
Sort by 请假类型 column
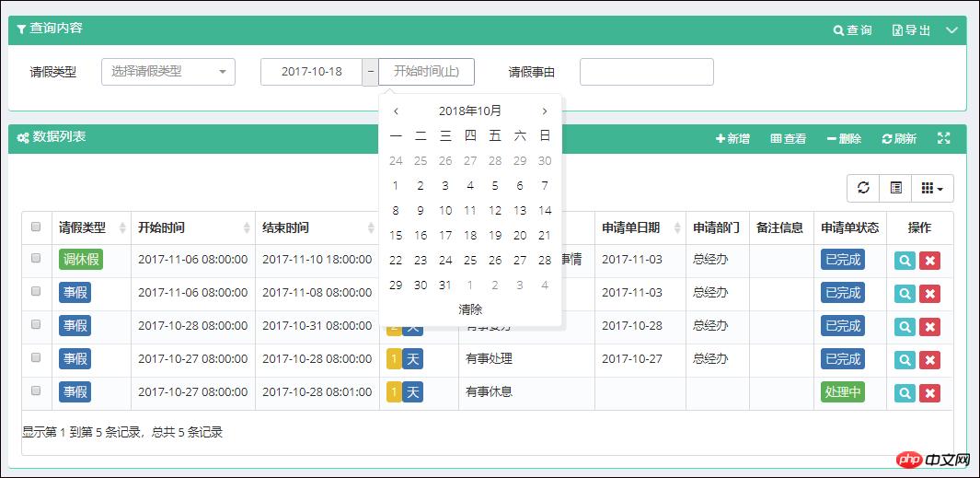91,227
